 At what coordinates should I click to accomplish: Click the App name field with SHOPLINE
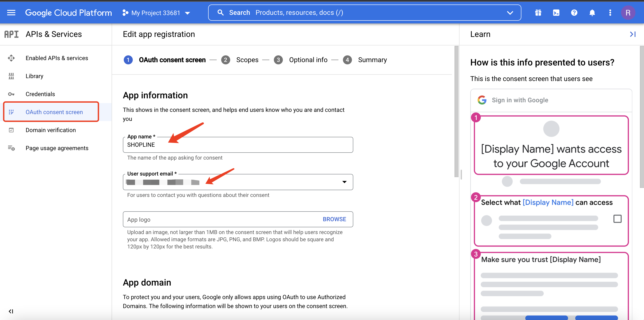pyautogui.click(x=238, y=145)
